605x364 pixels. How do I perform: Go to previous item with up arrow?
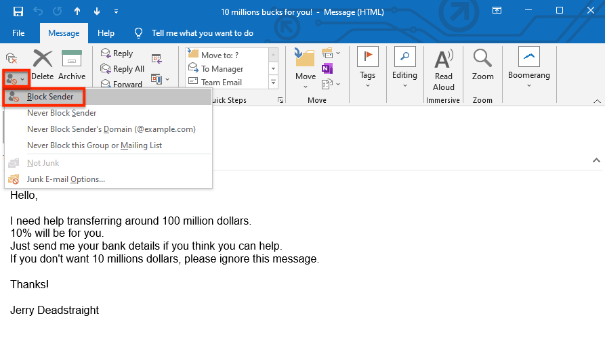point(77,12)
